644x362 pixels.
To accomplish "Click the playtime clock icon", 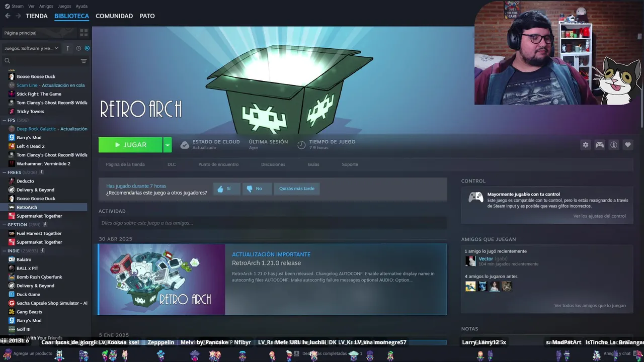I will (x=301, y=145).
